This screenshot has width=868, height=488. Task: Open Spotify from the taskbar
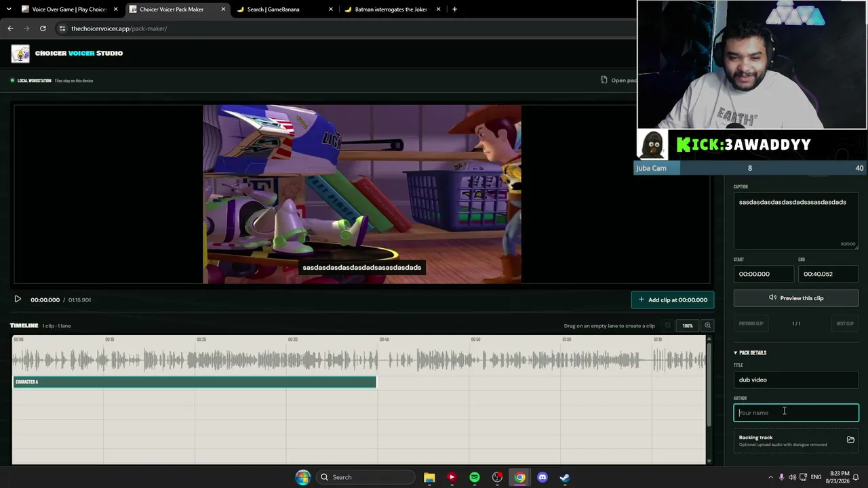point(475,477)
